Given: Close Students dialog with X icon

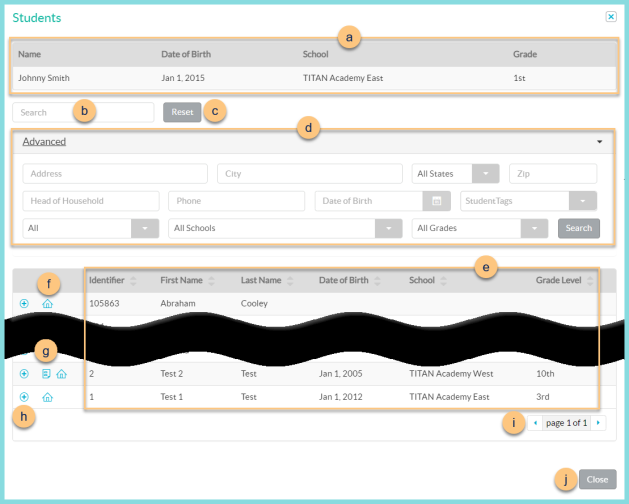Looking at the screenshot, I should pos(611,16).
